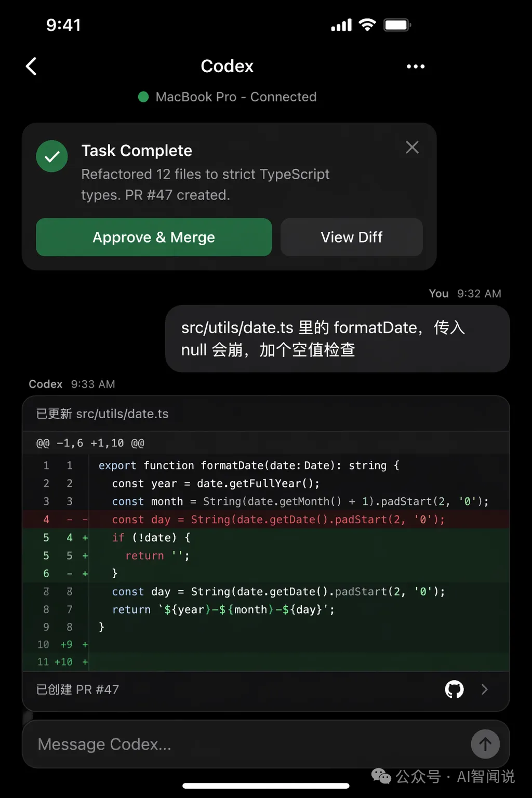Screen dimensions: 532x798
Task: Tap the GitHub icon beside PR #47
Action: 454,689
